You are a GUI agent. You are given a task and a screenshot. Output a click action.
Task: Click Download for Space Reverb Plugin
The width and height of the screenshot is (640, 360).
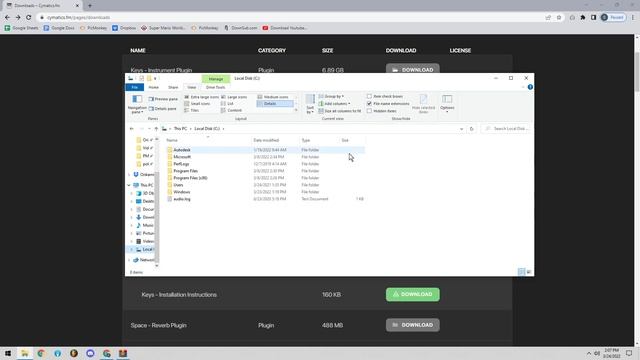pyautogui.click(x=413, y=325)
